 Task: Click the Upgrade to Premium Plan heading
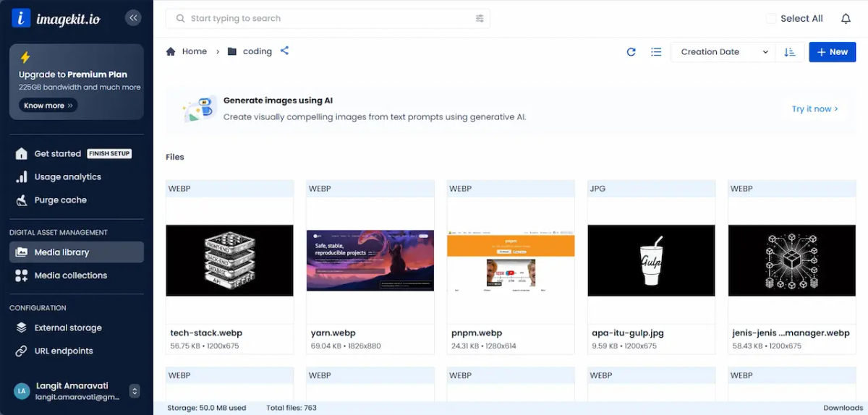(x=73, y=74)
